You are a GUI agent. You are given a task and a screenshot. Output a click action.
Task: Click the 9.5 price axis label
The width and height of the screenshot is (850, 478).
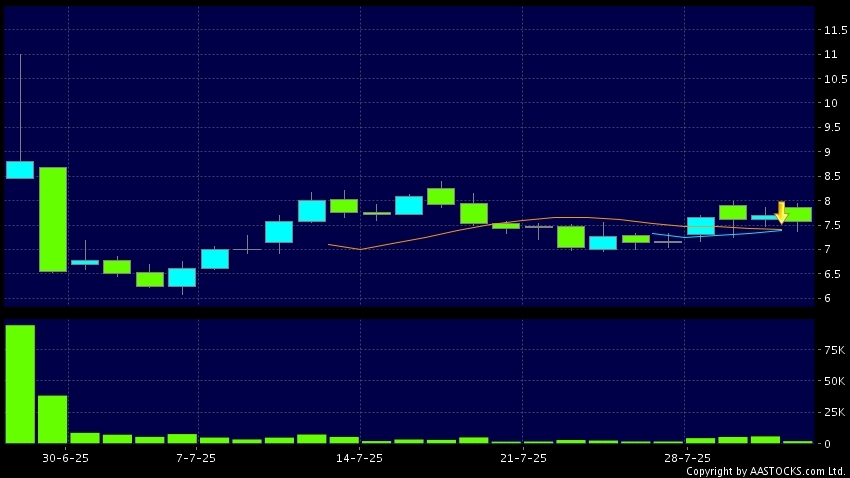coord(832,128)
